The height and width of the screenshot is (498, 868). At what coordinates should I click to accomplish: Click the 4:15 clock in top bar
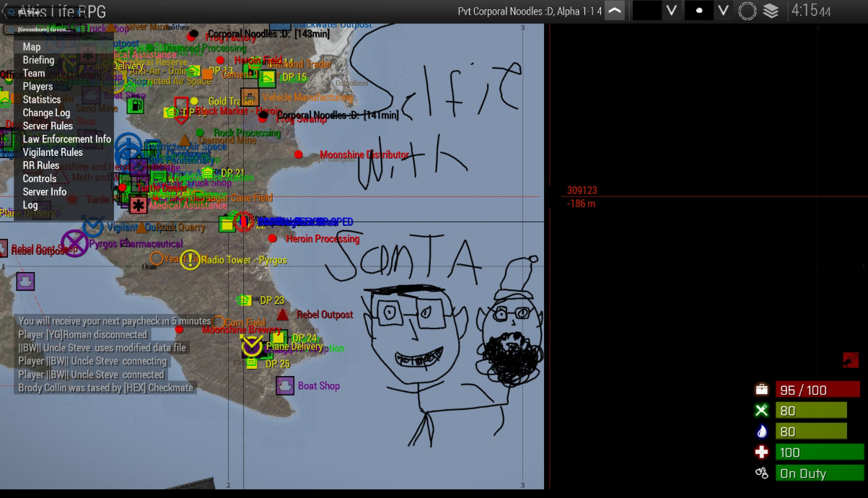pos(810,11)
